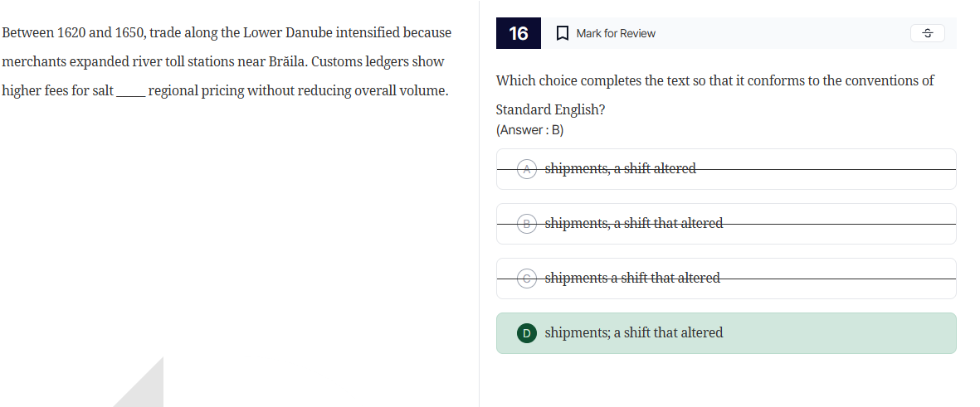Click the bookmark icon for review
This screenshot has height=407, width=980.
pos(562,33)
